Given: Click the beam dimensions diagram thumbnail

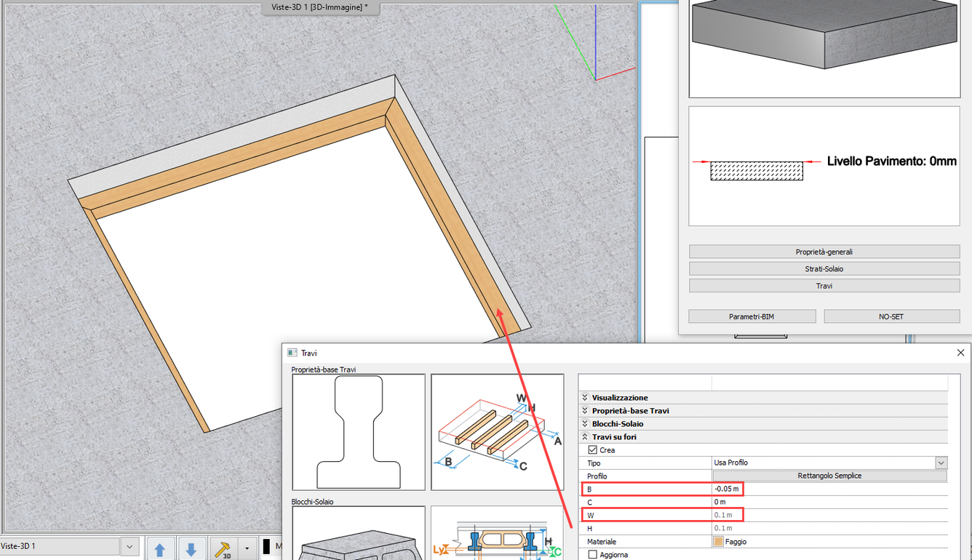Looking at the screenshot, I should (498, 432).
